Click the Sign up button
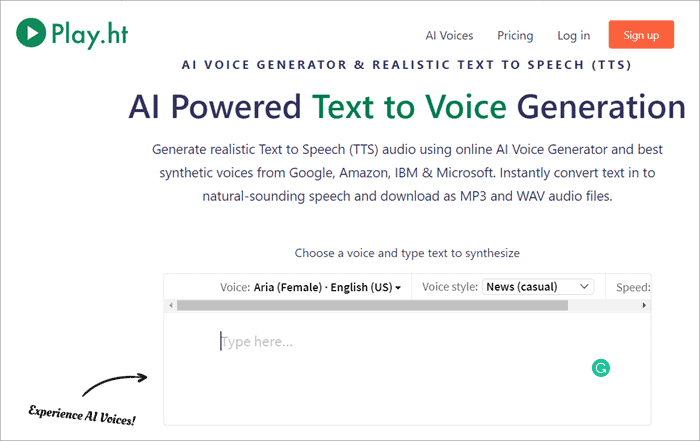The height and width of the screenshot is (442, 700). pos(641,34)
